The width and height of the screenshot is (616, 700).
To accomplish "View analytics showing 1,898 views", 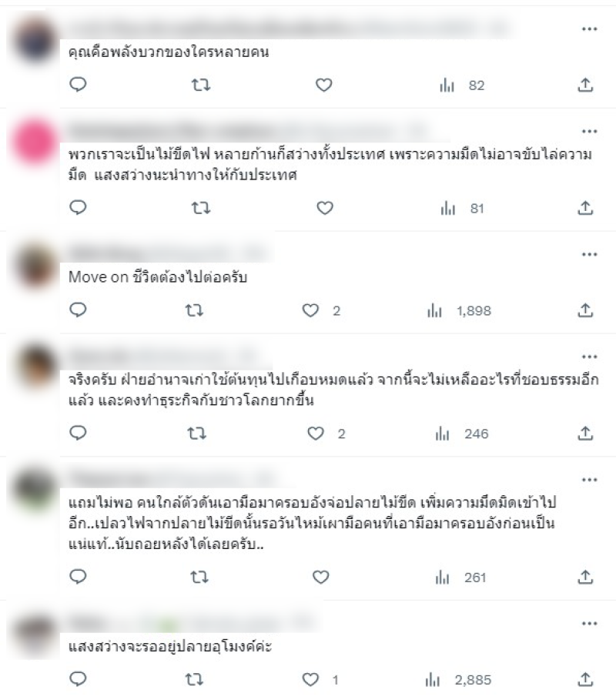I will pyautogui.click(x=460, y=310).
